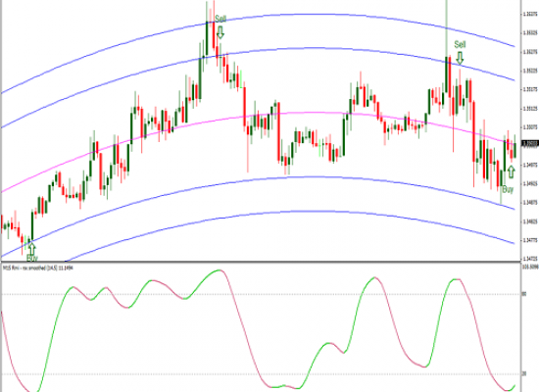Click the Buy up-arrow at the chart's bottom-left low

pos(31,249)
